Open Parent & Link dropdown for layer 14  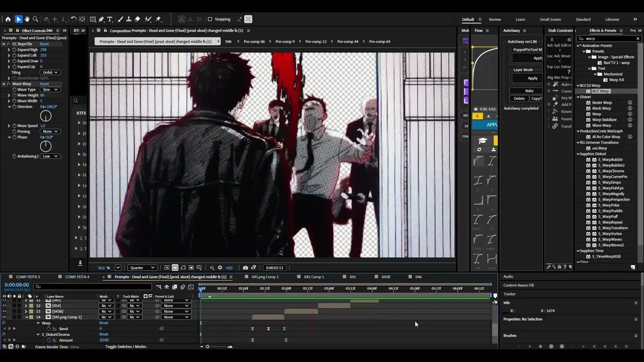(176, 317)
